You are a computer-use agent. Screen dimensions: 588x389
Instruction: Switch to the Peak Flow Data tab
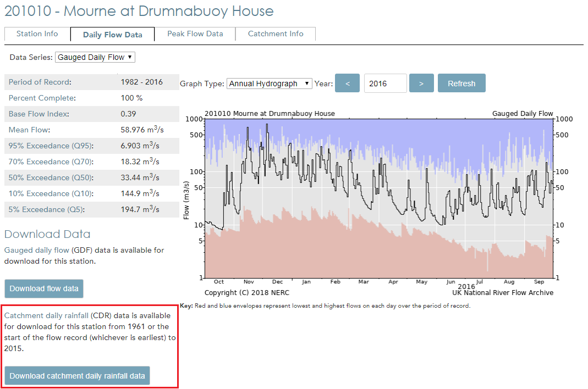(195, 34)
